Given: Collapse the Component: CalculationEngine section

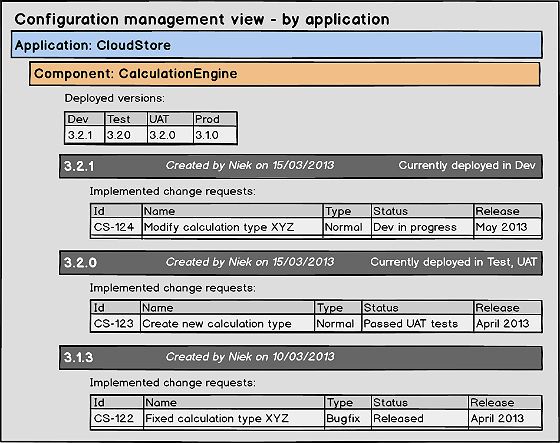Looking at the screenshot, I should (x=285, y=74).
